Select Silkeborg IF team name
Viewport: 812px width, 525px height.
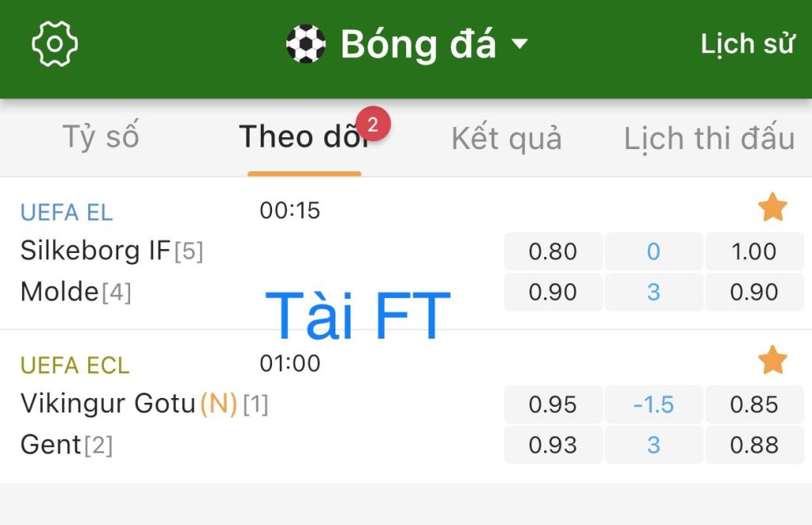click(x=95, y=251)
